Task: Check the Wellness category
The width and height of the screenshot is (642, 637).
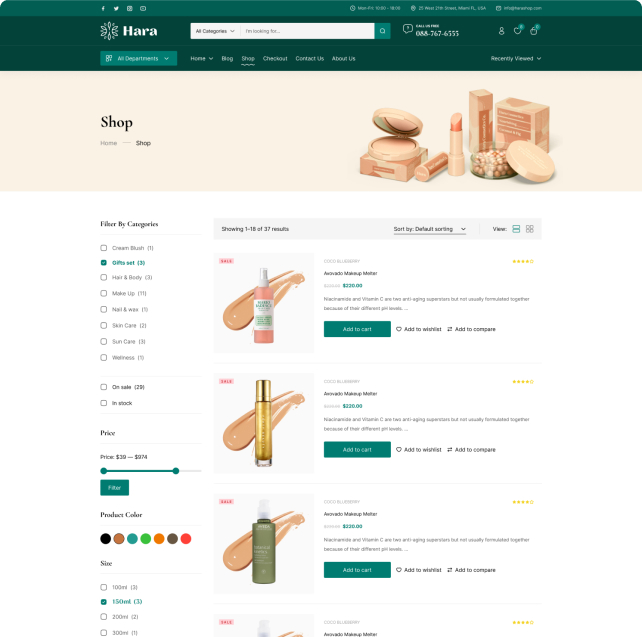Action: (x=104, y=357)
